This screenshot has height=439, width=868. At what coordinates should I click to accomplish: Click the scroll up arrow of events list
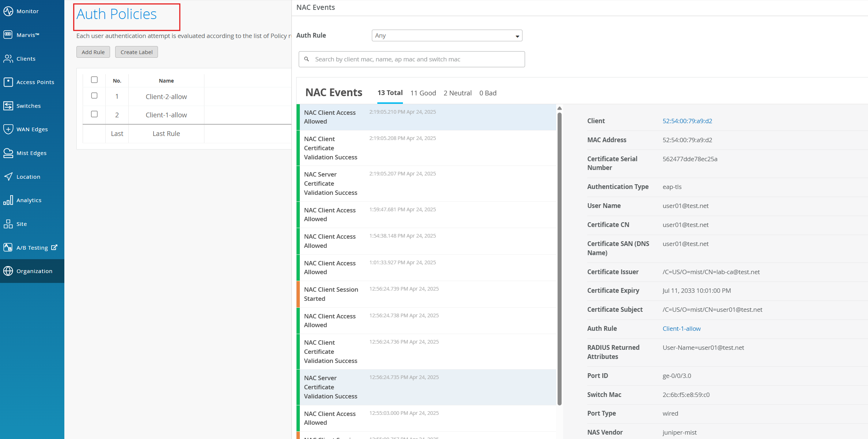tap(559, 108)
